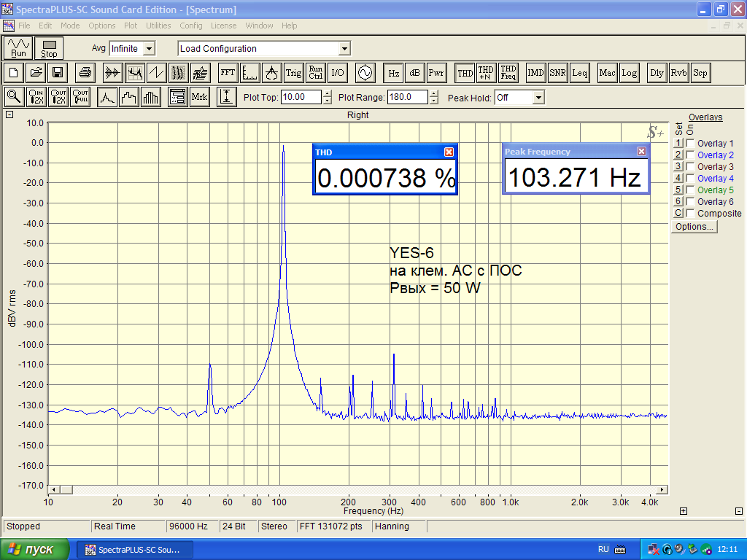The width and height of the screenshot is (747, 560).
Task: Click the Save floppy disk icon
Action: coord(58,73)
